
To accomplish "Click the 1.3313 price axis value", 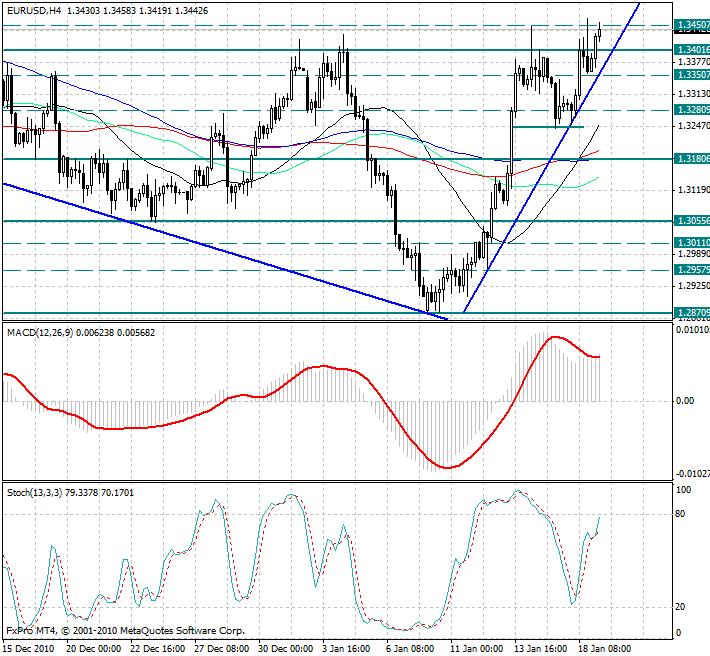I will click(x=693, y=94).
